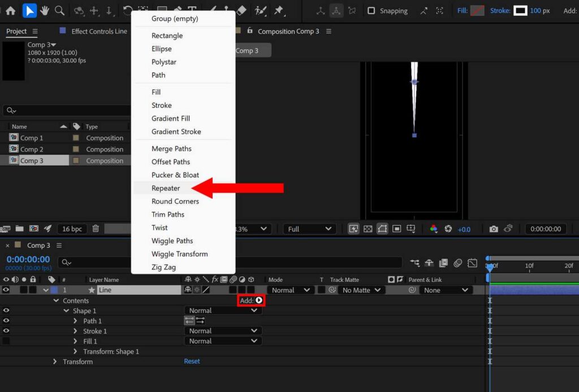Click the Line layer label color swatch
579x392 pixels.
(x=54, y=290)
